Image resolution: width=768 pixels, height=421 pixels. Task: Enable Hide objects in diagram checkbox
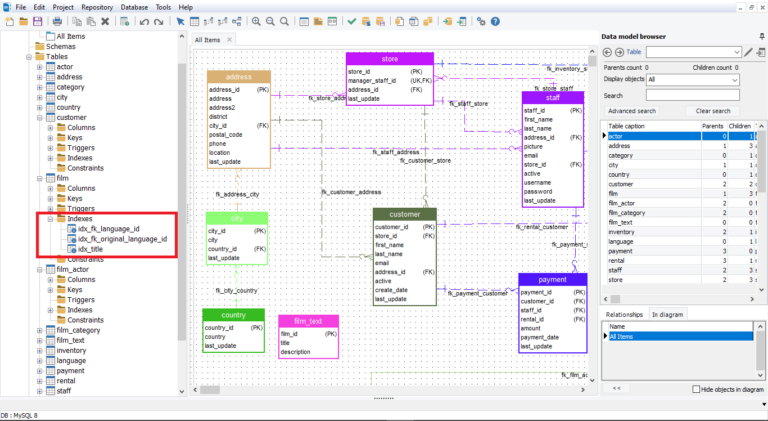point(697,389)
